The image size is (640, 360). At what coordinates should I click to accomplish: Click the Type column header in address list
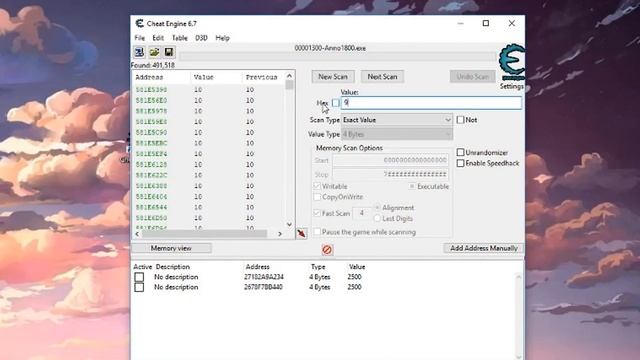[x=318, y=267]
